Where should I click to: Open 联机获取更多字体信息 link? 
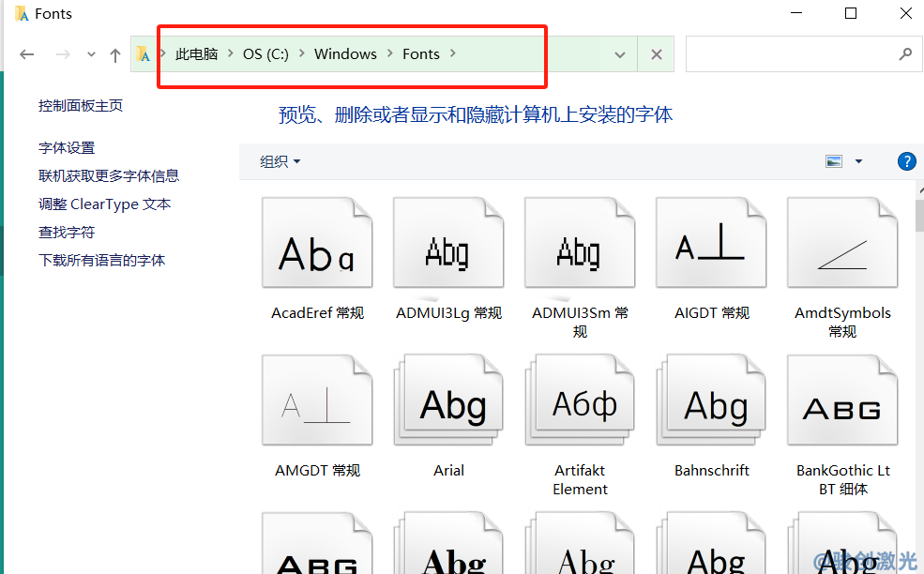(x=109, y=175)
